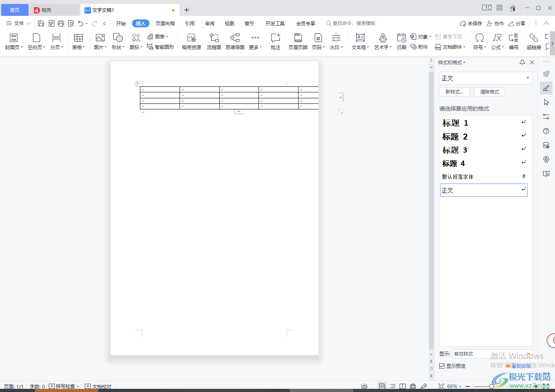Screen dimensions: 555x392
Task: Click the add table row plus handle
Action: pyautogui.click(x=239, y=112)
